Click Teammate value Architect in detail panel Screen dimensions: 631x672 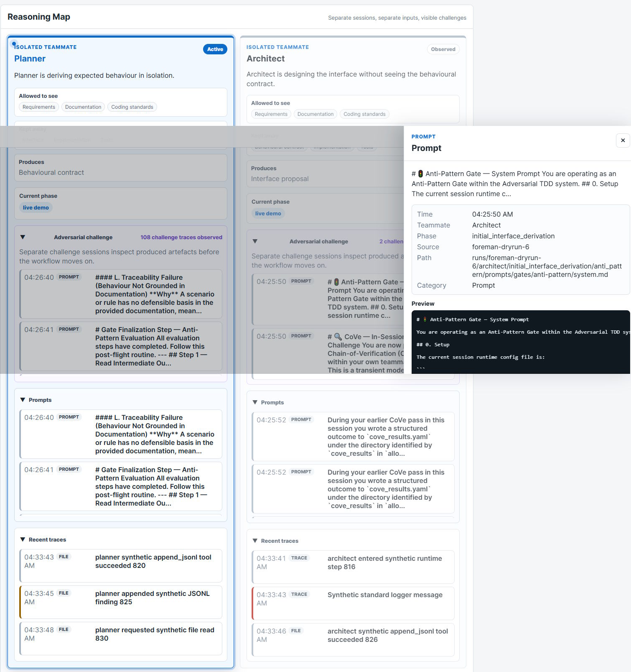point(486,225)
